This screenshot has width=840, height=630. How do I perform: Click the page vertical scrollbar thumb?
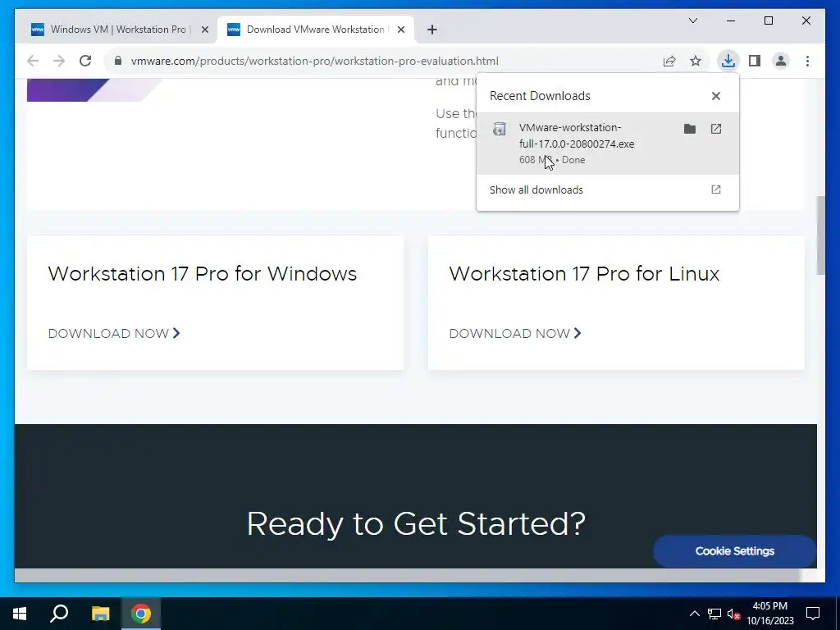pyautogui.click(x=820, y=235)
